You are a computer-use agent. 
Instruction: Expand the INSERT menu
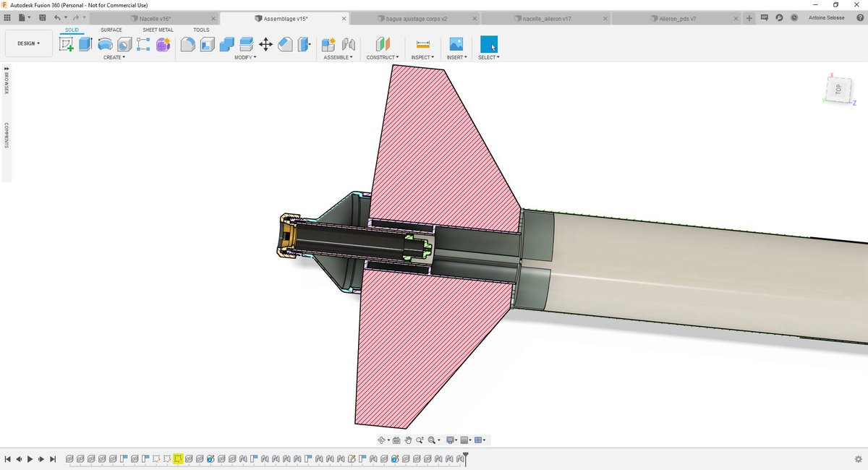(x=456, y=57)
